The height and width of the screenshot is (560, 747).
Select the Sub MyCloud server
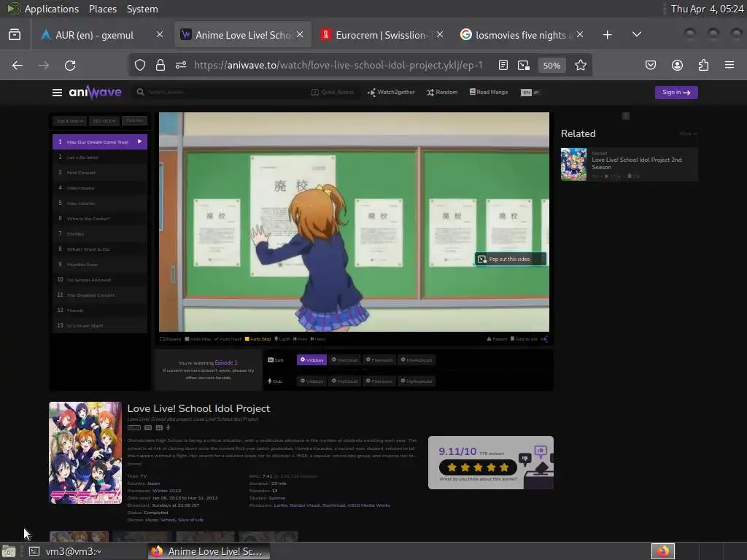pyautogui.click(x=344, y=360)
